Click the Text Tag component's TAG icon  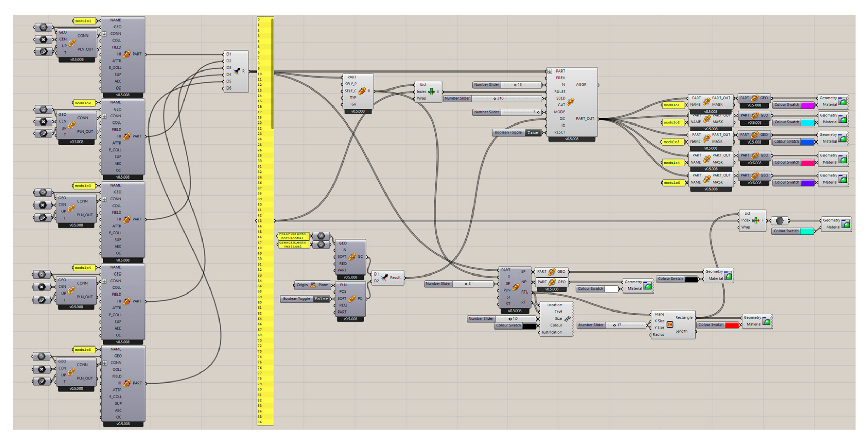point(567,319)
